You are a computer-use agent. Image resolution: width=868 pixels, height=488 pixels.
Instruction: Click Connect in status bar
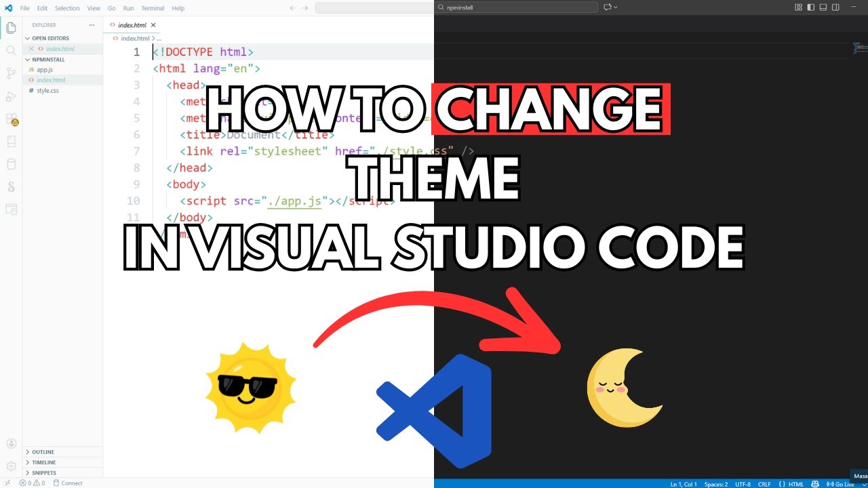67,483
